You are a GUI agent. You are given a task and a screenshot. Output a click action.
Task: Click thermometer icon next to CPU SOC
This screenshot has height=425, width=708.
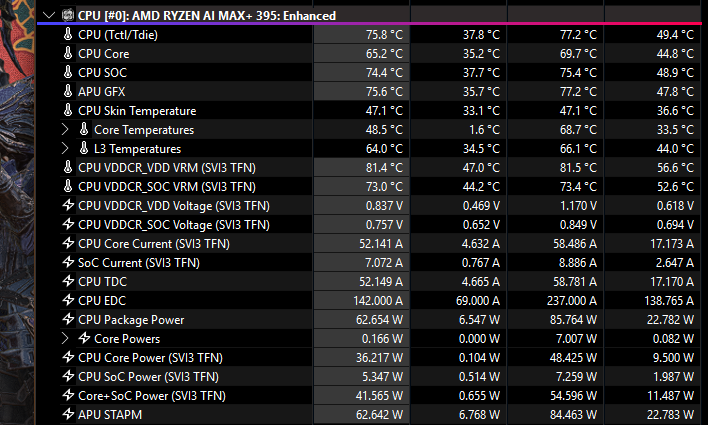point(68,73)
